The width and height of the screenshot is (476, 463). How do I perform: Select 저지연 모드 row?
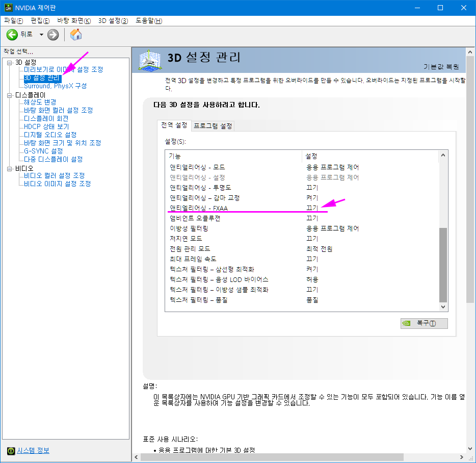click(x=302, y=239)
